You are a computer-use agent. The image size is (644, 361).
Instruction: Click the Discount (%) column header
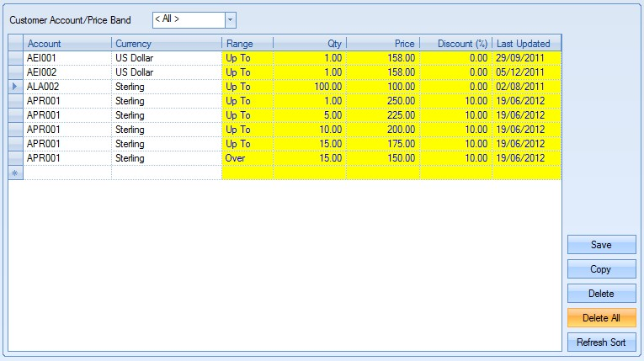tap(455, 44)
